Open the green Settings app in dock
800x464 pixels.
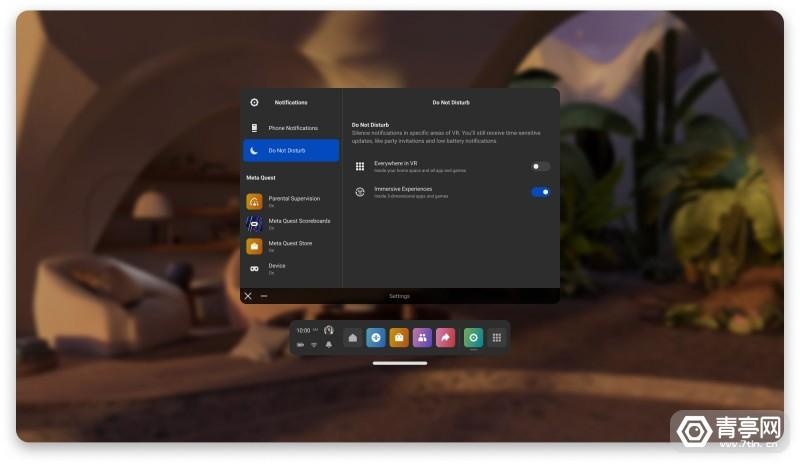[x=473, y=338]
